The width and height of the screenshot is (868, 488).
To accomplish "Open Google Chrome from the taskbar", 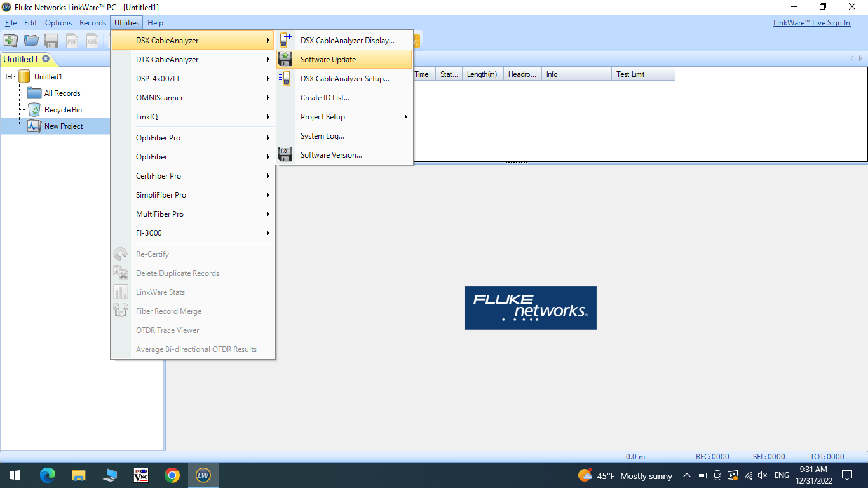I will [x=172, y=475].
